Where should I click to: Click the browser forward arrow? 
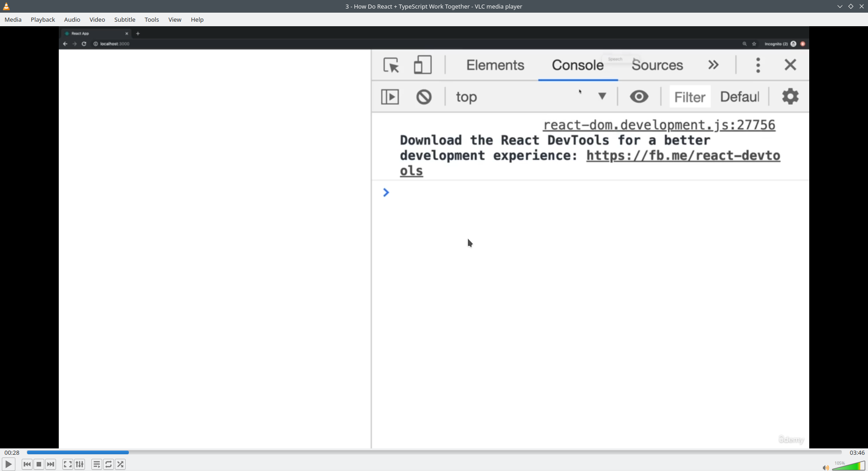point(75,44)
